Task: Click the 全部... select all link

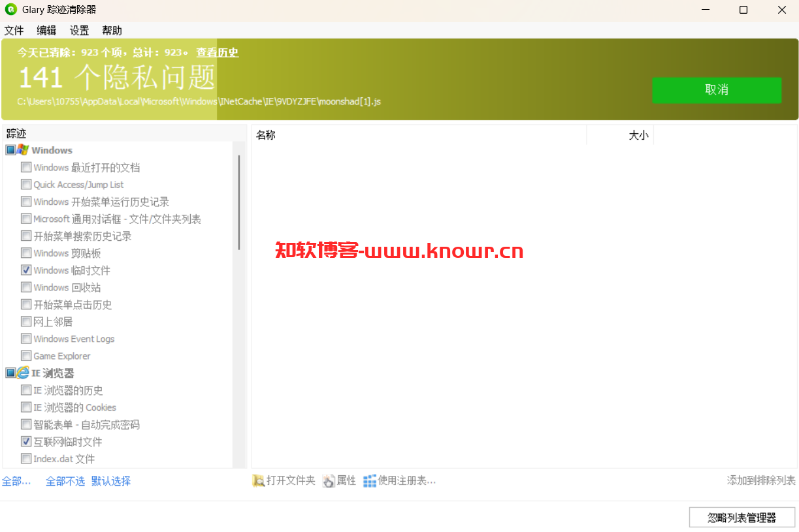Action: click(x=16, y=481)
